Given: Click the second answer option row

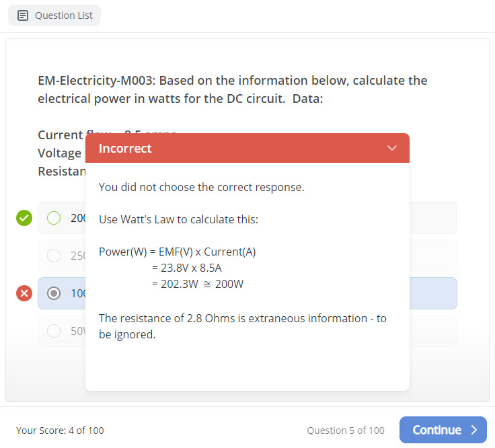Looking at the screenshot, I should pos(247,256).
